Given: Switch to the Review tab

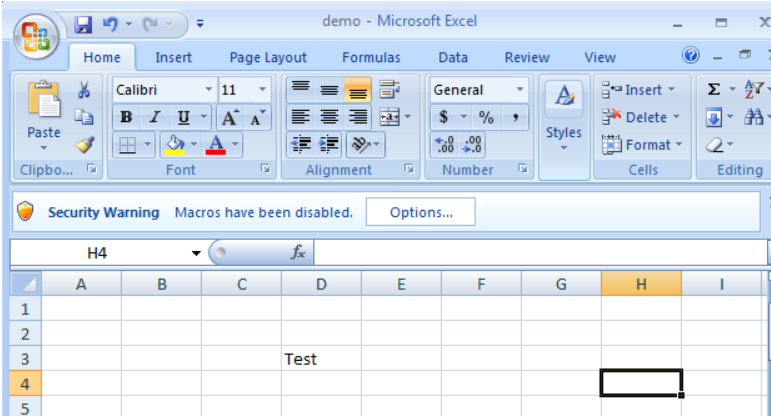Looking at the screenshot, I should pos(527,58).
